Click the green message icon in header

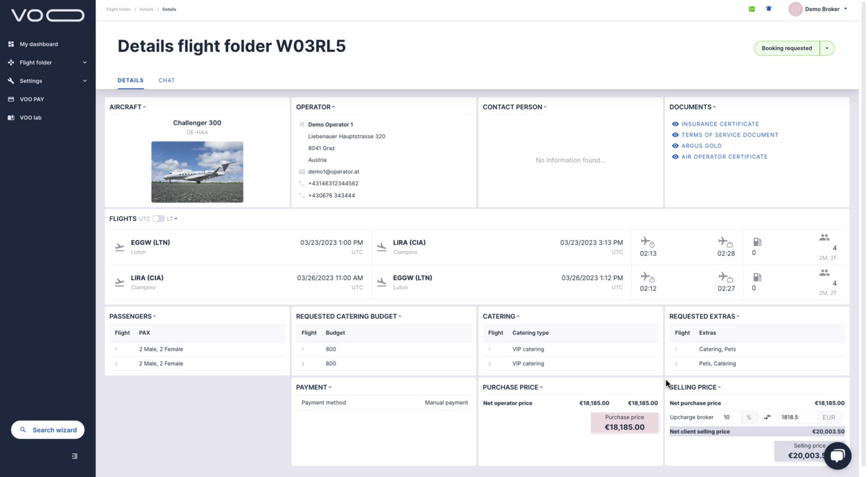click(752, 9)
